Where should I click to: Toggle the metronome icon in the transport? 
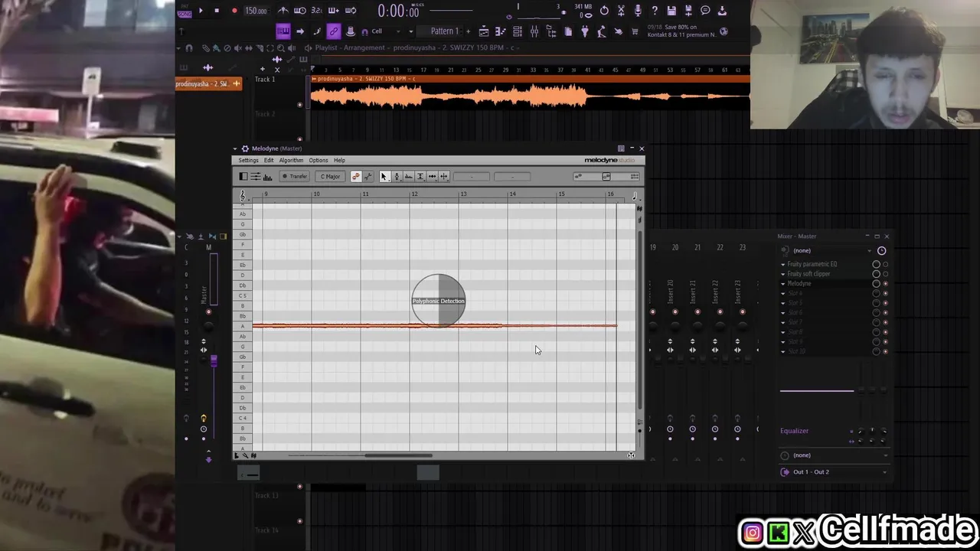point(283,11)
